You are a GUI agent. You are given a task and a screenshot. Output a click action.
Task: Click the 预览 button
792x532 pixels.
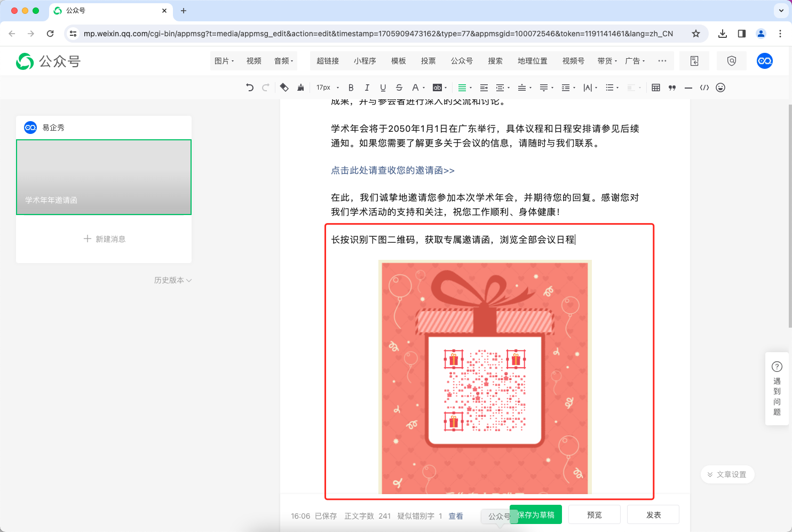595,514
